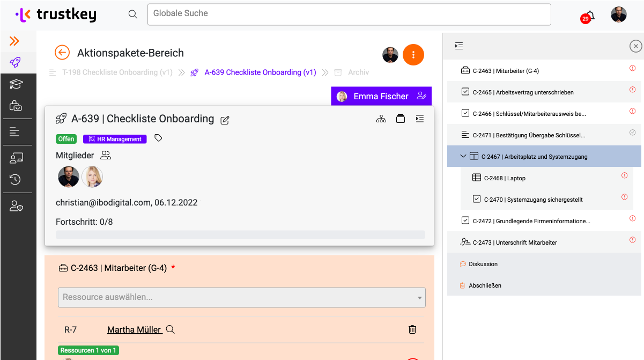Click into the Globale Suche field
644x360 pixels.
tap(349, 14)
